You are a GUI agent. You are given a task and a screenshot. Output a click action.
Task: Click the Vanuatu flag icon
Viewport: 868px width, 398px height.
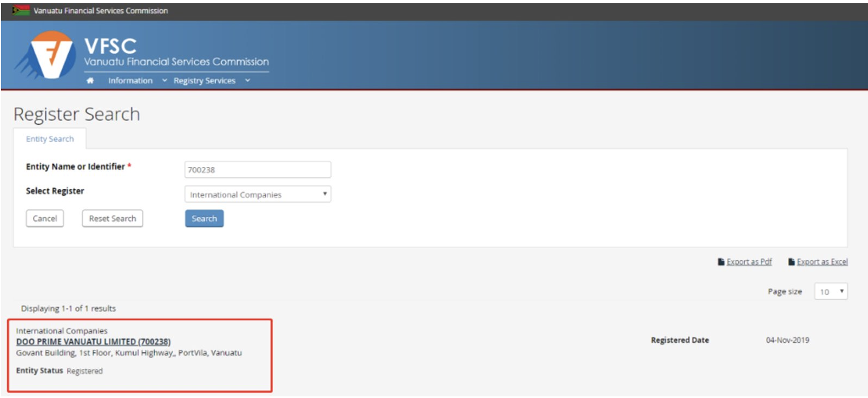click(x=21, y=10)
